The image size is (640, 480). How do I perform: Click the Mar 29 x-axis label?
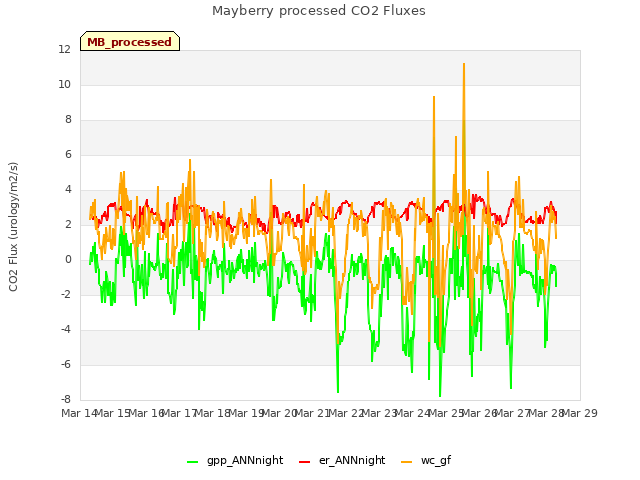[x=580, y=413]
